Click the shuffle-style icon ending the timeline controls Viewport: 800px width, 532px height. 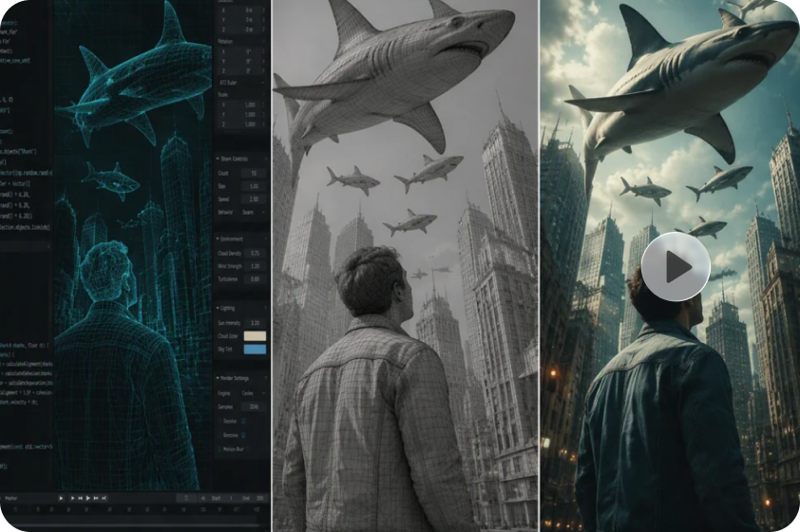(x=105, y=498)
